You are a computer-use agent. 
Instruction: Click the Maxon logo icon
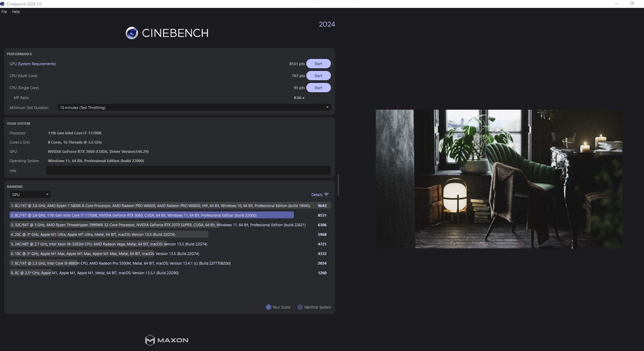tap(150, 340)
